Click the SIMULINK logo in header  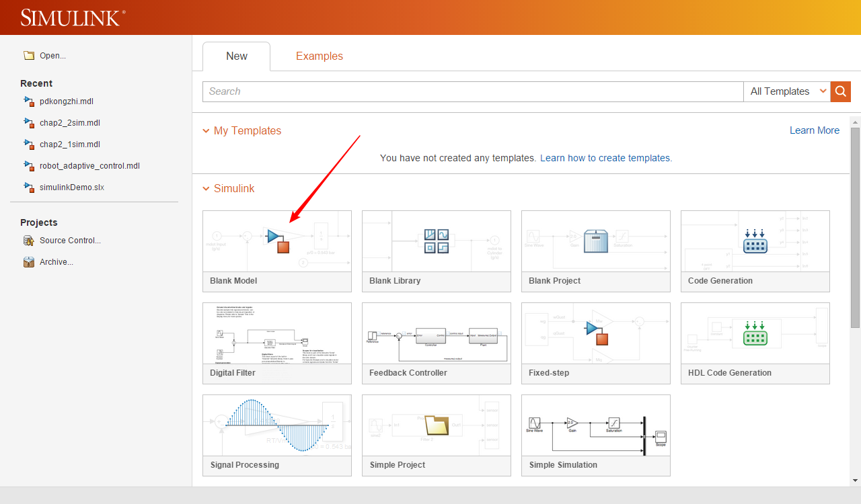pos(73,17)
